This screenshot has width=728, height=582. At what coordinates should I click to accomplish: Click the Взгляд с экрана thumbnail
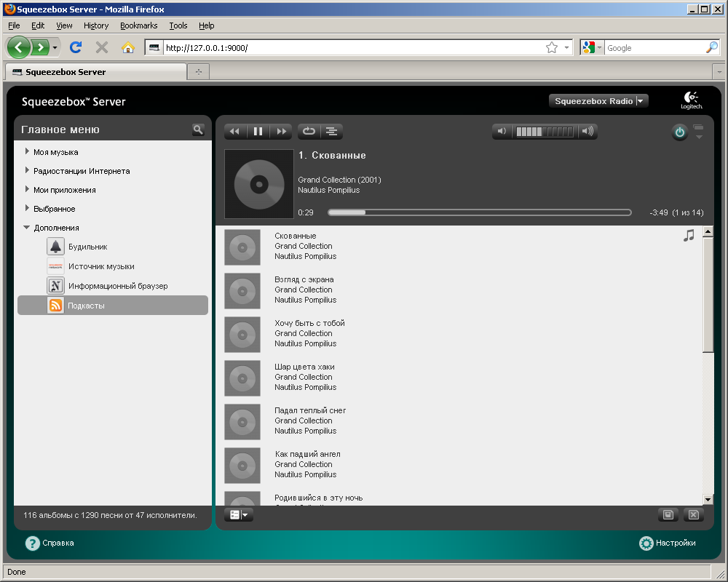coord(242,291)
